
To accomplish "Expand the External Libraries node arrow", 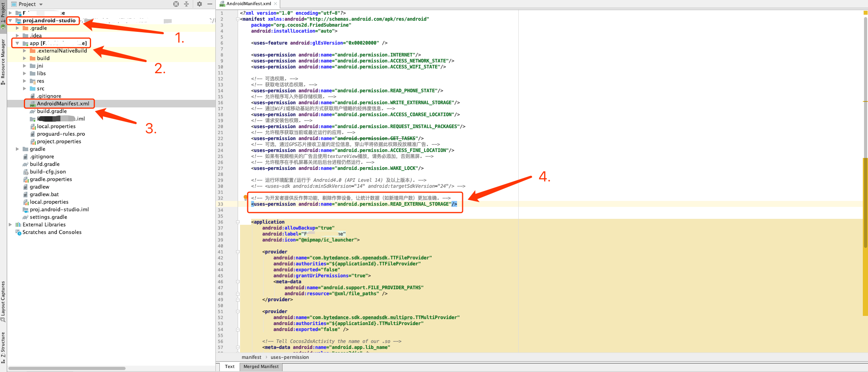I will tap(10, 224).
